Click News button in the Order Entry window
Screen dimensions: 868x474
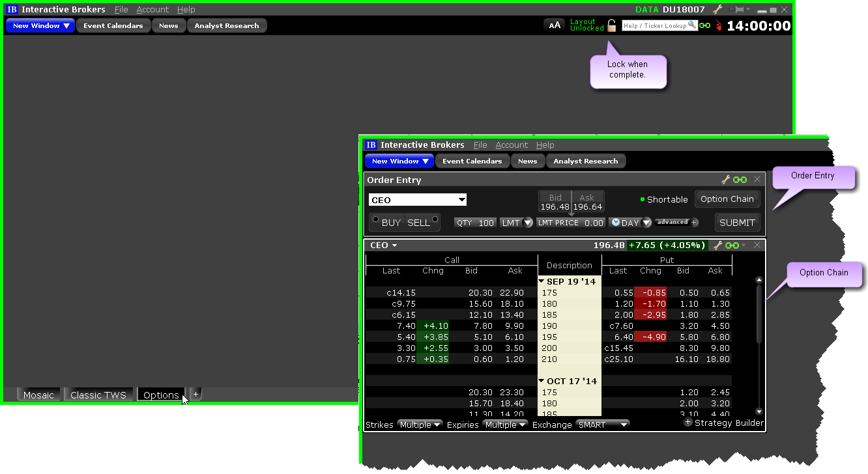click(528, 161)
